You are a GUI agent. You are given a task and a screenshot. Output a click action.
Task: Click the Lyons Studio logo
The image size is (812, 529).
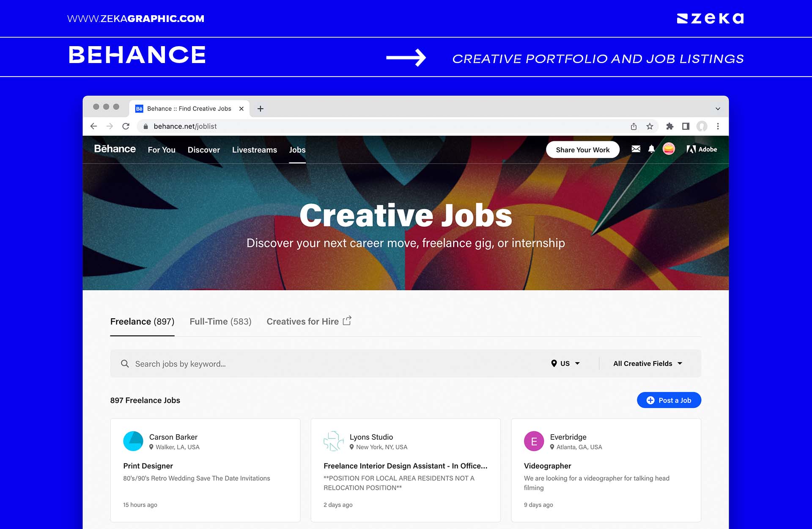click(334, 441)
